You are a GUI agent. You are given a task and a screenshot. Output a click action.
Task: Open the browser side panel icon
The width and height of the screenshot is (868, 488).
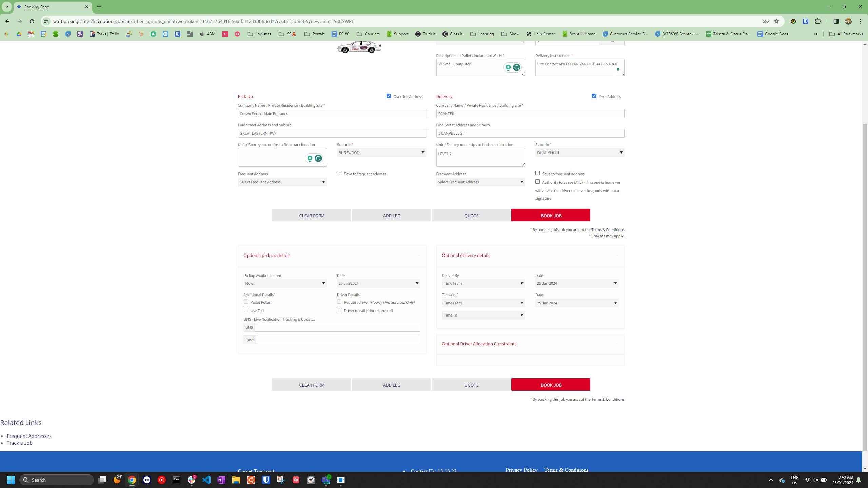[x=836, y=21]
